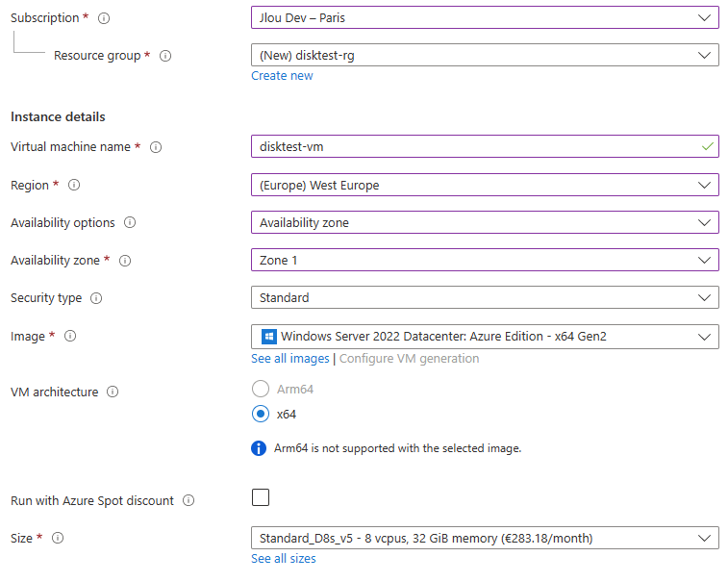Show Security type info tooltip
The height and width of the screenshot is (582, 728).
[x=96, y=298]
